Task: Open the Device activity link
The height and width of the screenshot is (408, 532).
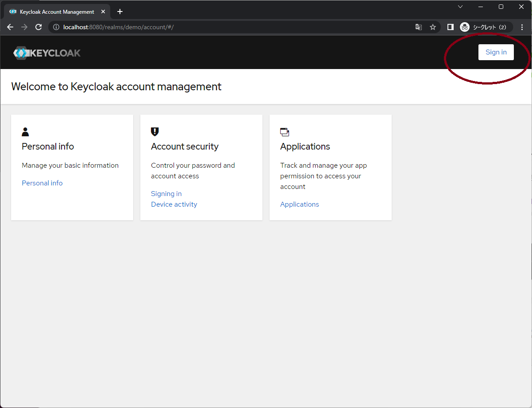Action: 174,204
